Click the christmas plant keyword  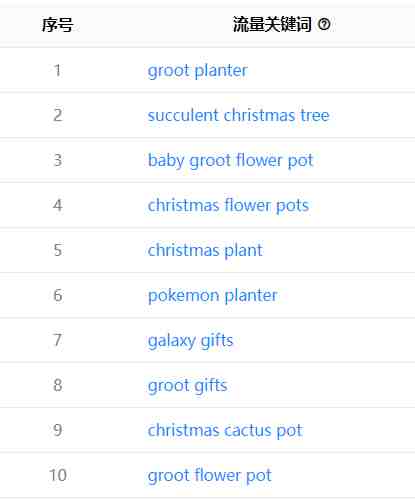205,250
